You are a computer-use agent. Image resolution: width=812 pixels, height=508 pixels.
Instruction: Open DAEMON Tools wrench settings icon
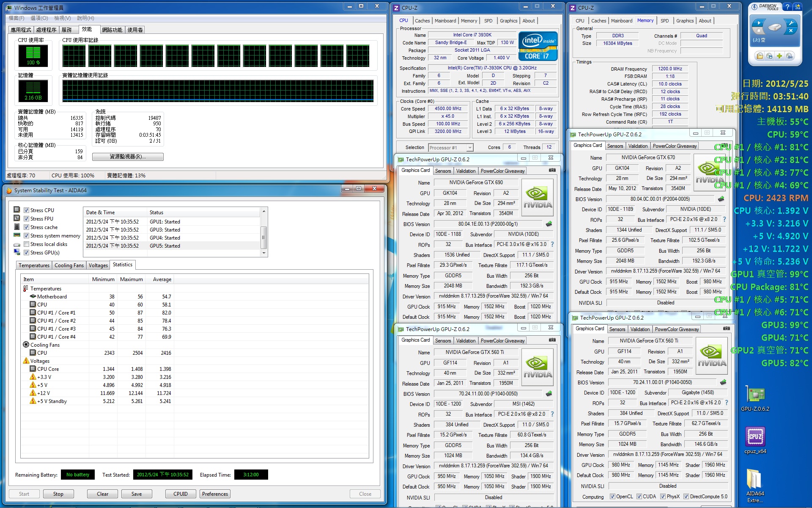point(790,23)
